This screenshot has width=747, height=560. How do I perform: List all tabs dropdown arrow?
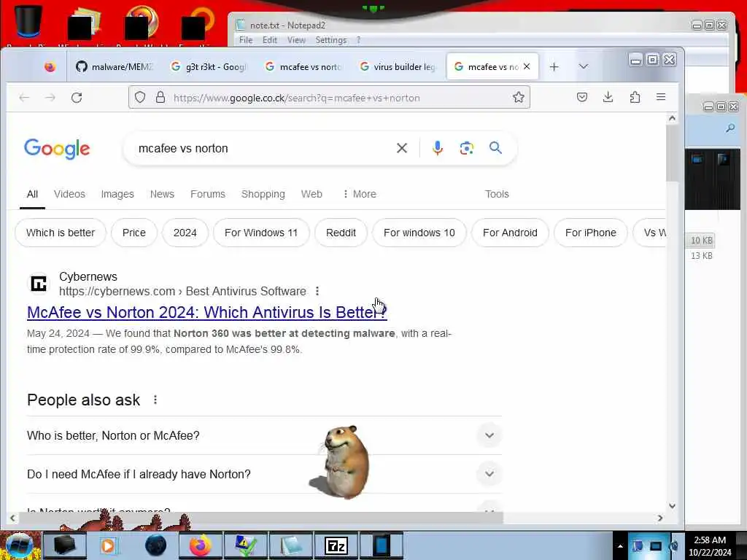tap(583, 66)
